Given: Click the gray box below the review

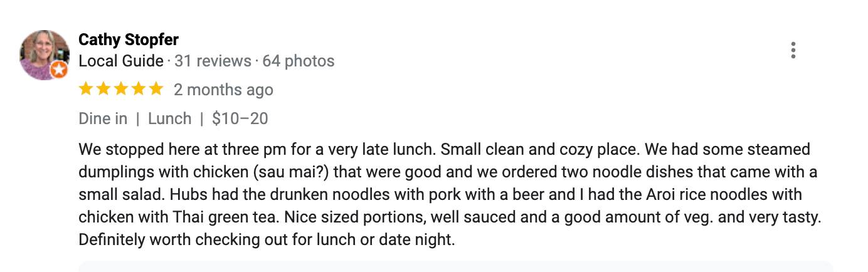Looking at the screenshot, I should [x=455, y=266].
